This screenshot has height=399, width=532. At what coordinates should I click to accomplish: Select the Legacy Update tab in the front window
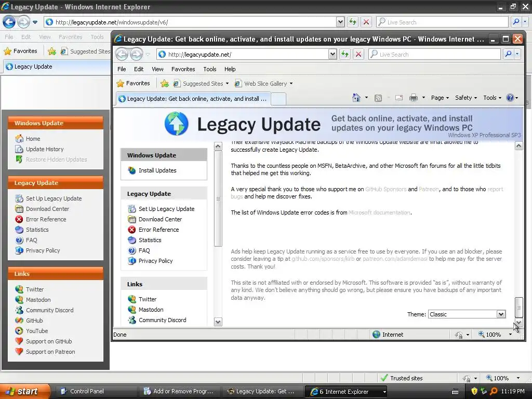[193, 99]
